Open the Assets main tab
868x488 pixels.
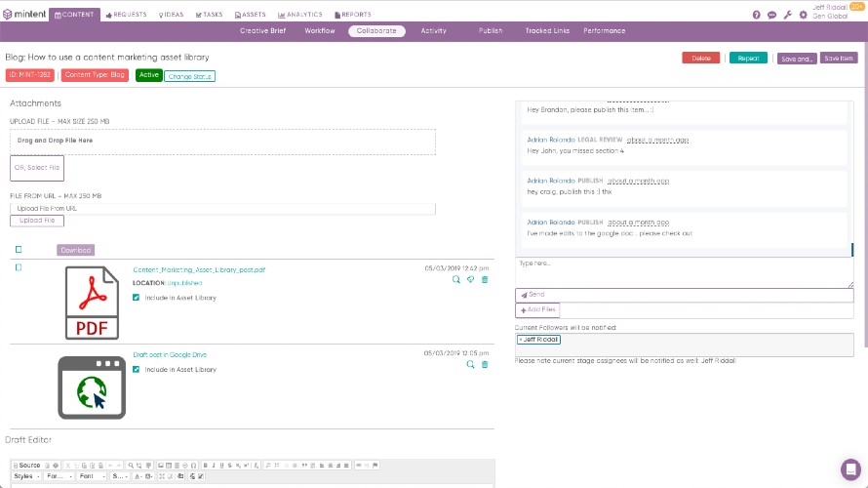click(x=251, y=15)
